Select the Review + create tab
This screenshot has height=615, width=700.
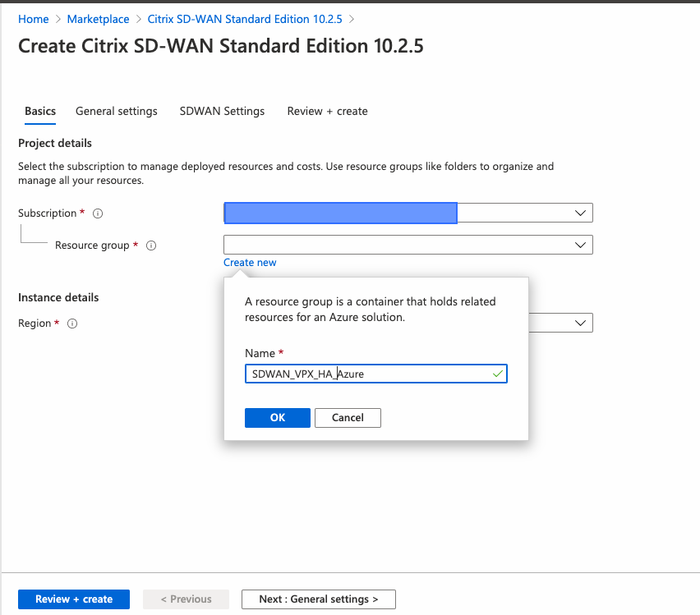tap(327, 111)
